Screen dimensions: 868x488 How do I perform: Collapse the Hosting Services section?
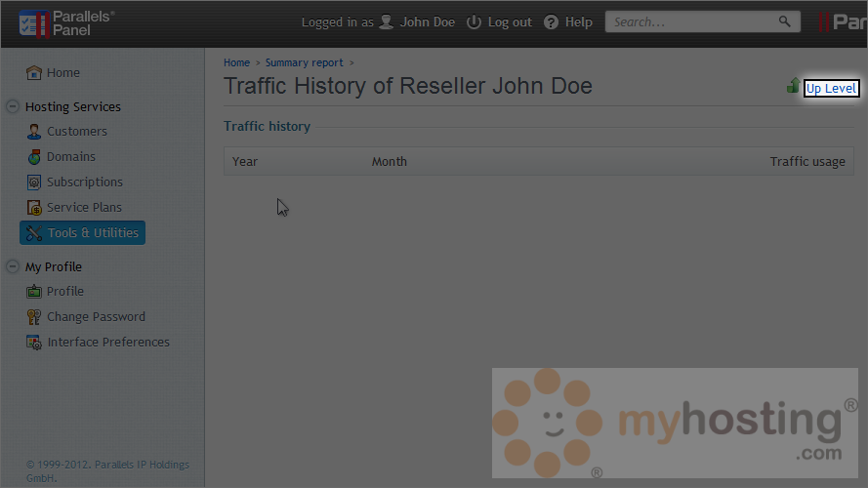(x=13, y=106)
